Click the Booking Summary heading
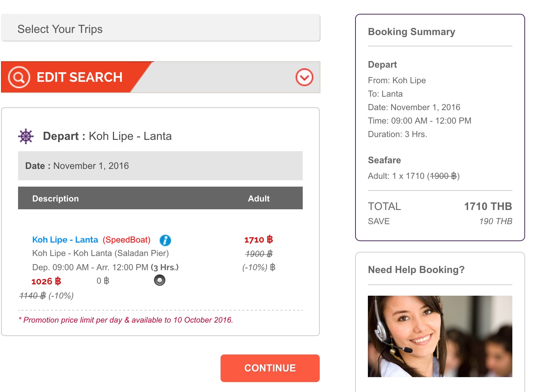 point(412,32)
